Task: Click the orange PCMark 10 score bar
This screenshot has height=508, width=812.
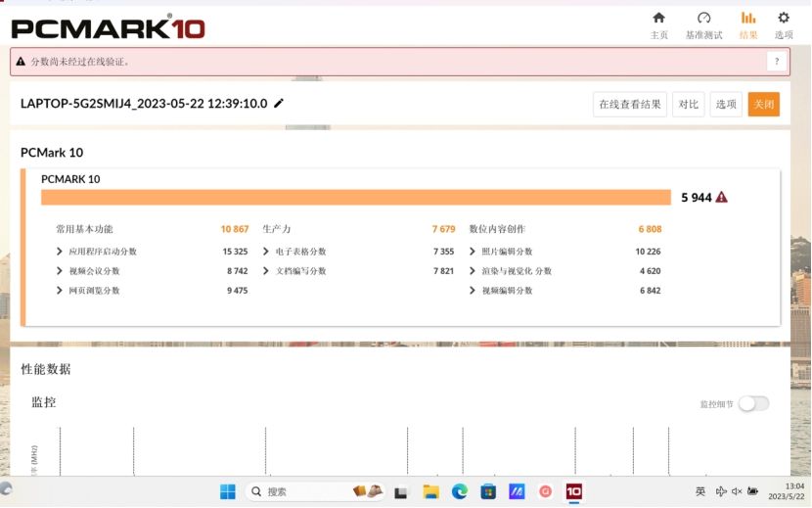Action: [356, 198]
